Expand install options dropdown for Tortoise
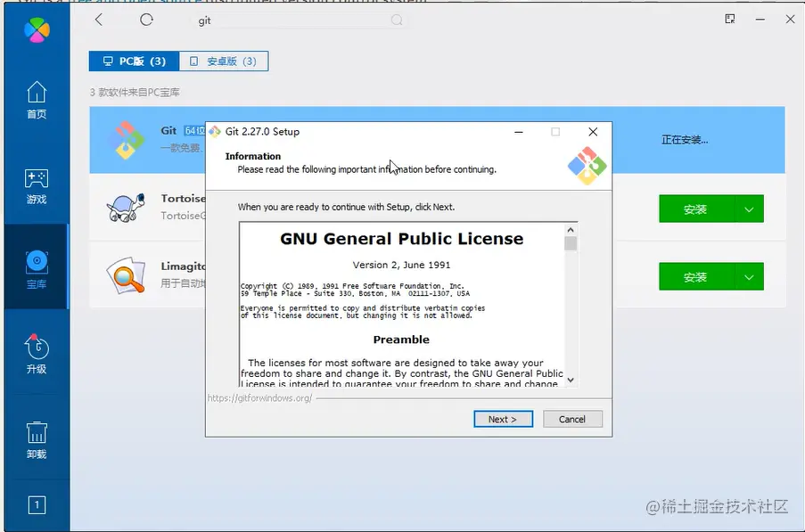 (x=749, y=209)
